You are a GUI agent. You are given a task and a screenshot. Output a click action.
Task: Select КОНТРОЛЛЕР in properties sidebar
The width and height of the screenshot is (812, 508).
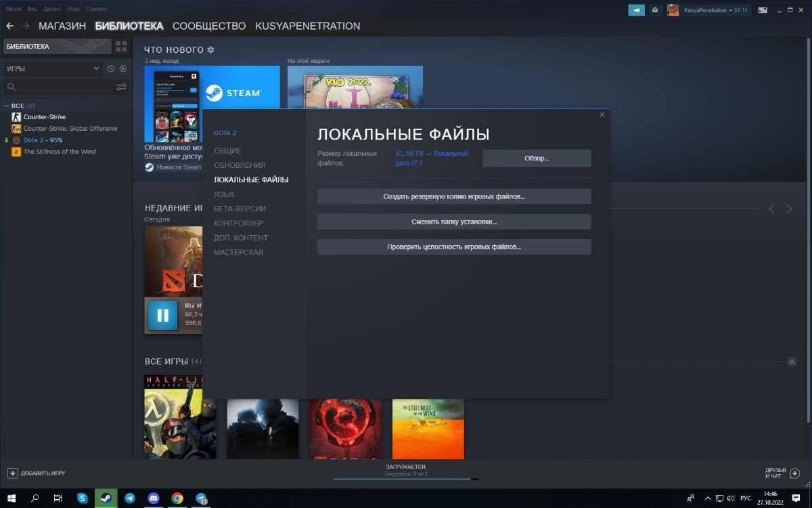pyautogui.click(x=238, y=224)
